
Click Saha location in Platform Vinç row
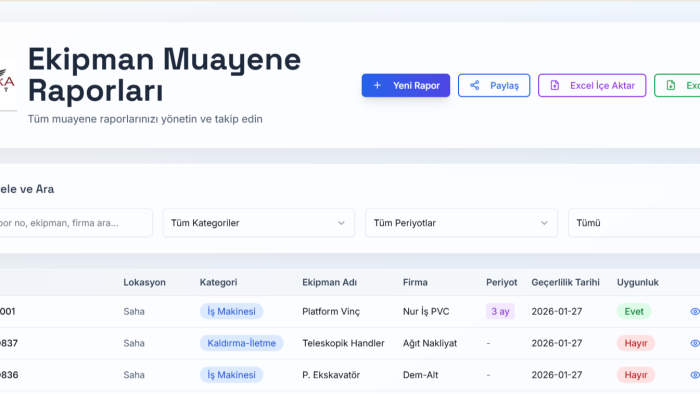(134, 311)
